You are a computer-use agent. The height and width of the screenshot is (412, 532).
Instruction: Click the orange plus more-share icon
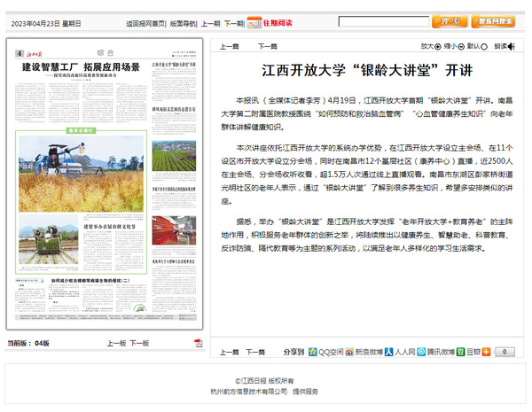click(486, 352)
